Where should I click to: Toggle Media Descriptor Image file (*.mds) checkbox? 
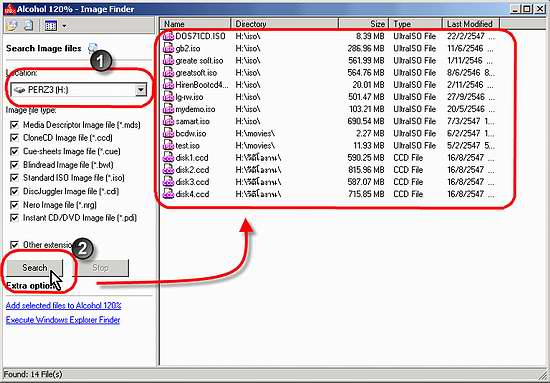pos(14,125)
